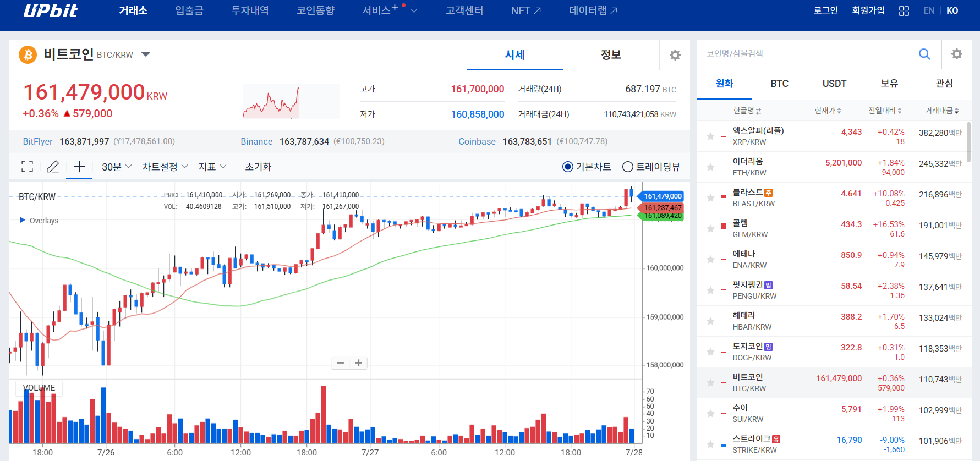
Task: Select the 원화 market tab
Action: (724, 84)
